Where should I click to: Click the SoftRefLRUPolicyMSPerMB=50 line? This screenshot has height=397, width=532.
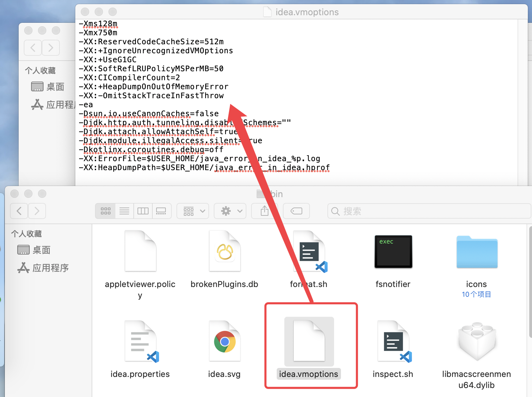pos(151,68)
